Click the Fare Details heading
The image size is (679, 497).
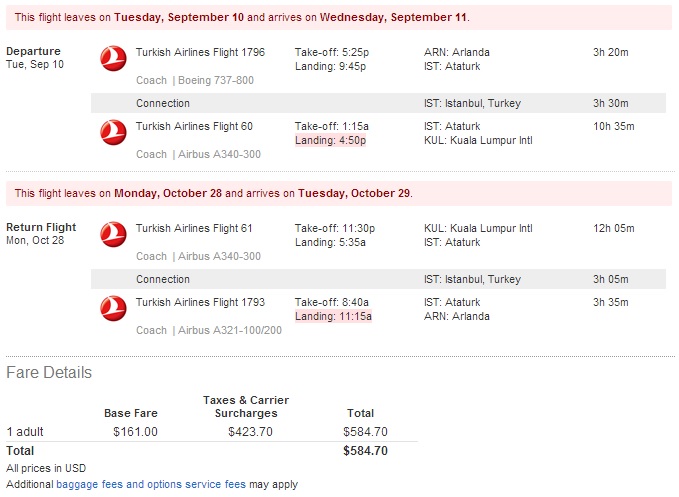[49, 373]
